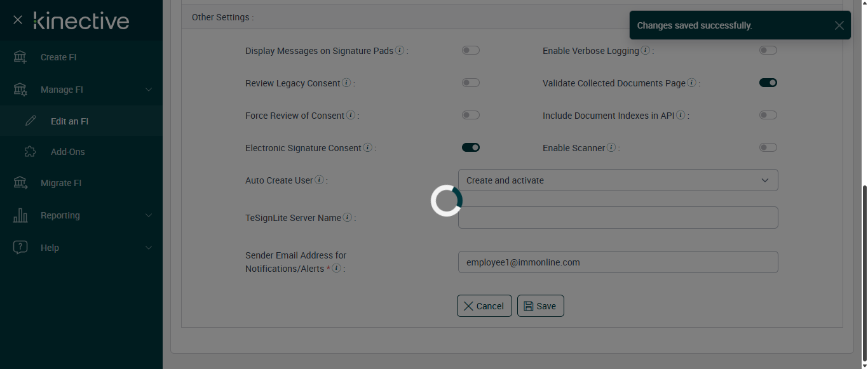Click info icon next to Enable Verbose Logging
The height and width of the screenshot is (369, 868).
(645, 50)
